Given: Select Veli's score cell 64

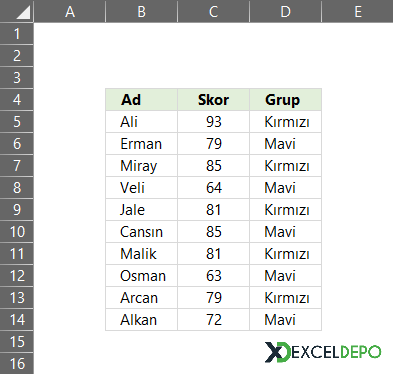Looking at the screenshot, I should click(214, 188).
